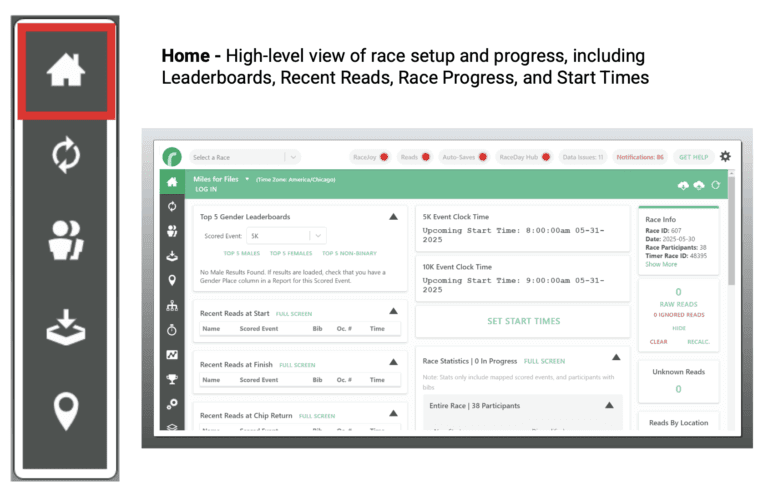Click the Show More link in Race Info
Viewport: 768px width, 483px height.
point(661,264)
